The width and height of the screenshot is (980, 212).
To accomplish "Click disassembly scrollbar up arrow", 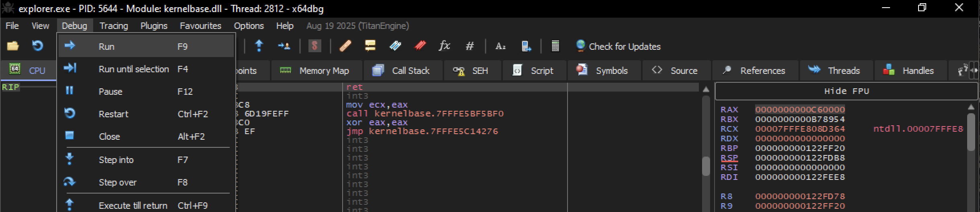I will coord(706,89).
